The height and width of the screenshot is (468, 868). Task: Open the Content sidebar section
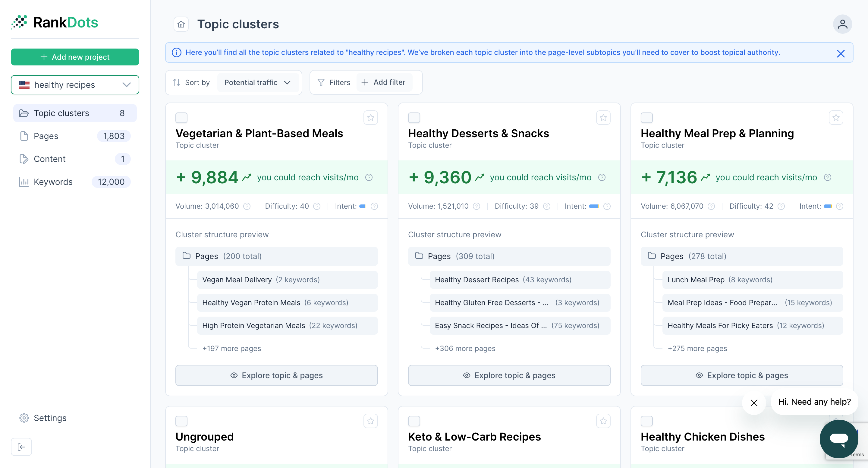point(49,159)
